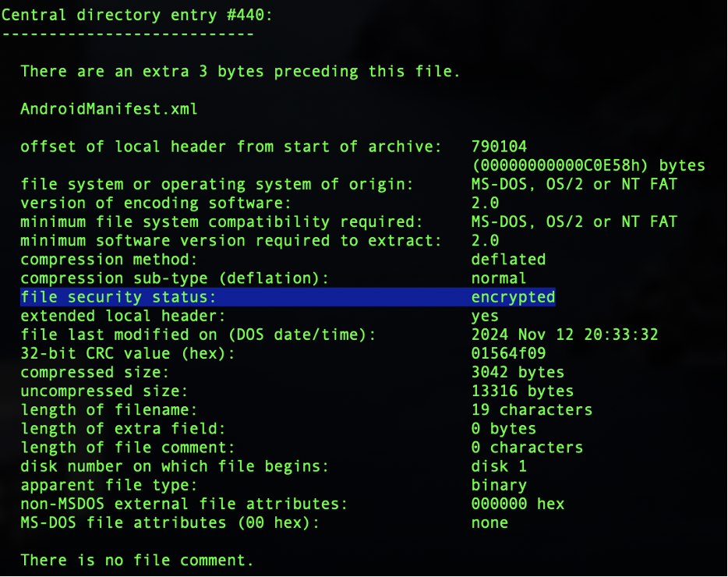The width and height of the screenshot is (728, 577).
Task: Click the 'extended local header:' label
Action: click(x=123, y=316)
